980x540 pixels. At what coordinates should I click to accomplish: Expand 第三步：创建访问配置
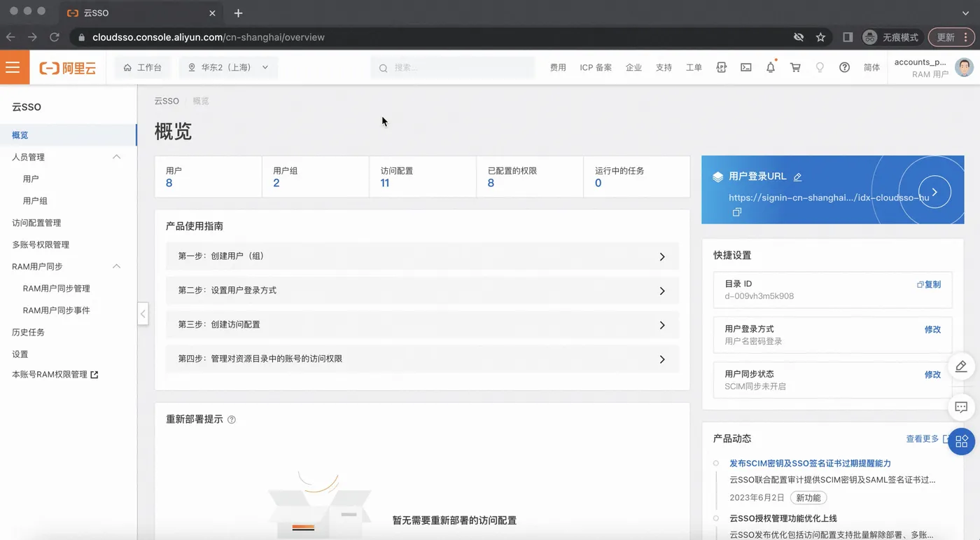[x=422, y=324]
